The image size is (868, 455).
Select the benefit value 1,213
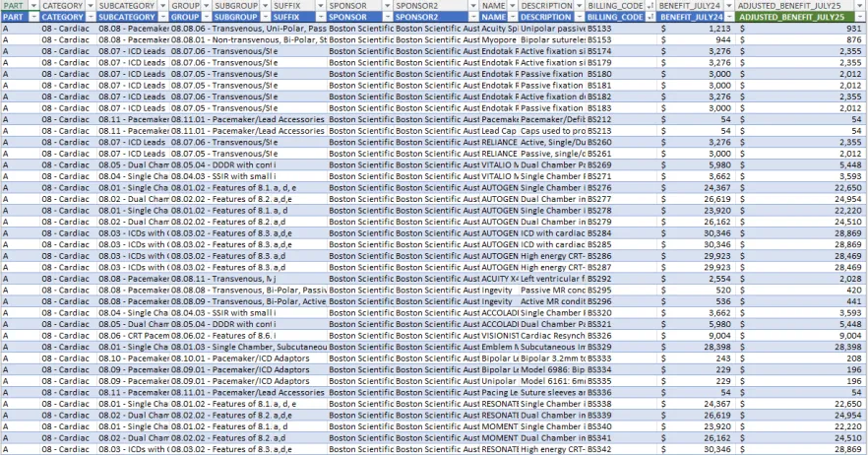[x=697, y=29]
